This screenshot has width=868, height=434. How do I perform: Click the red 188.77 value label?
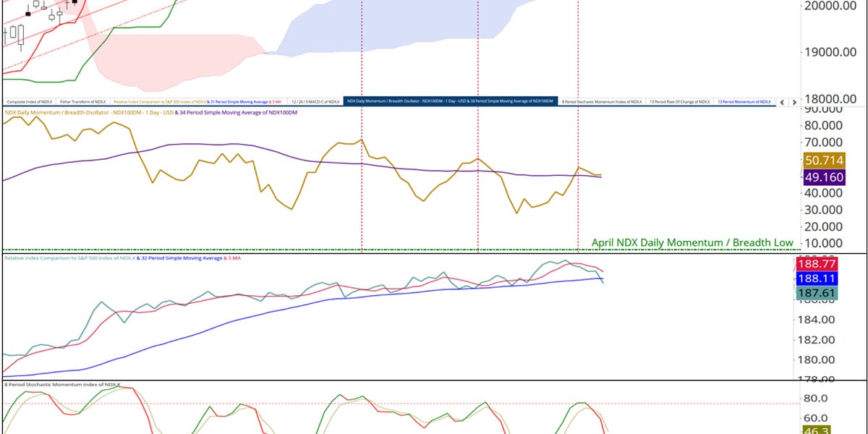pyautogui.click(x=816, y=265)
